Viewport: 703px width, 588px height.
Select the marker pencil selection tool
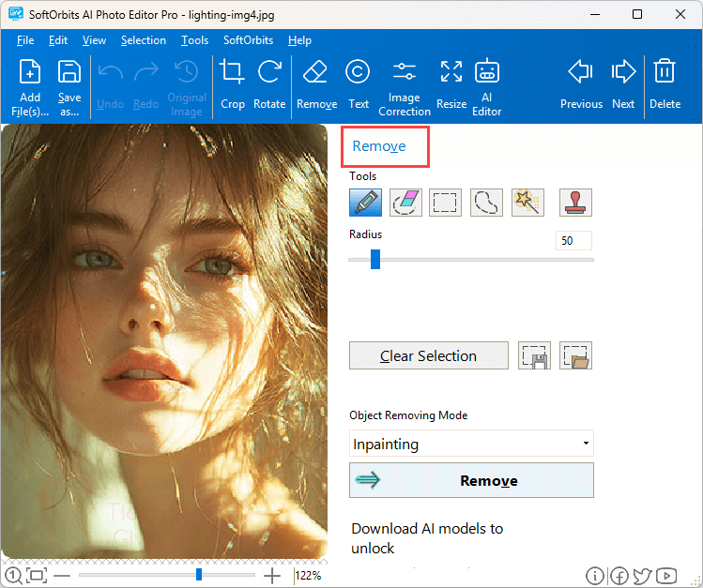coord(365,203)
